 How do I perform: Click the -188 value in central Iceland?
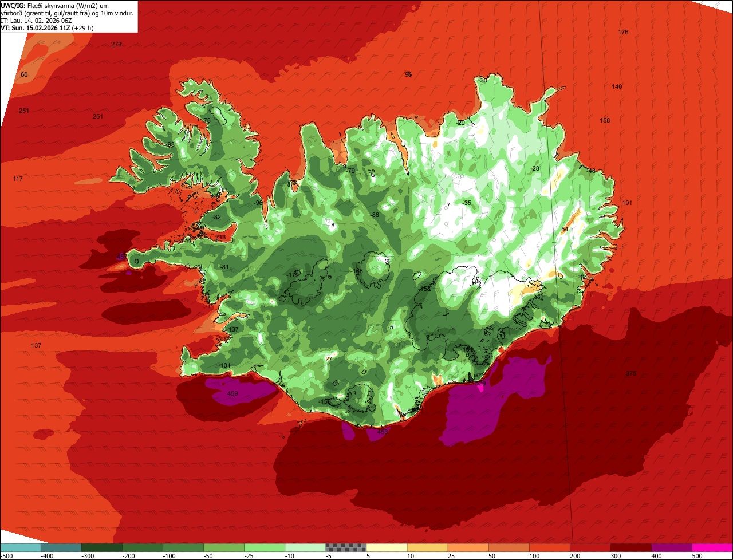pyautogui.click(x=357, y=271)
